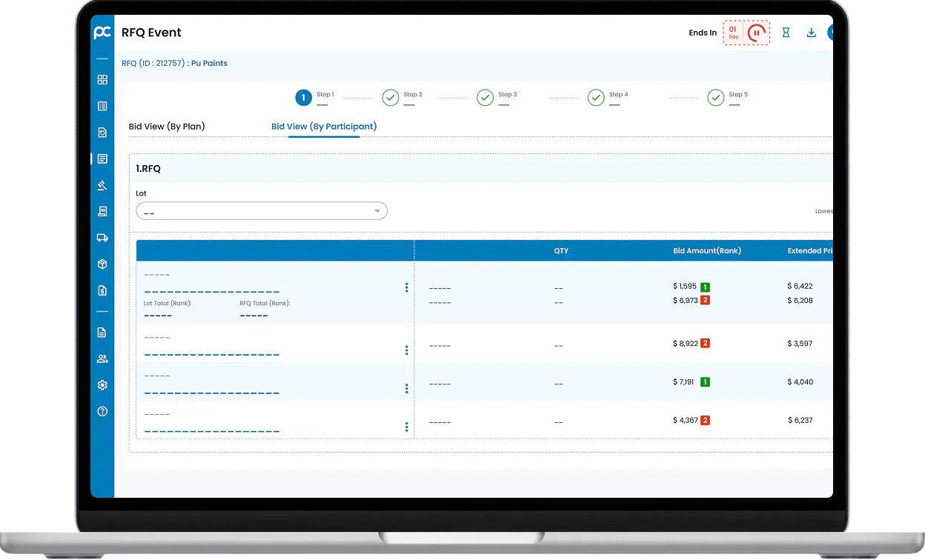This screenshot has width=925, height=560.
Task: Click the Lot Total (Rank): label
Action: [x=168, y=304]
